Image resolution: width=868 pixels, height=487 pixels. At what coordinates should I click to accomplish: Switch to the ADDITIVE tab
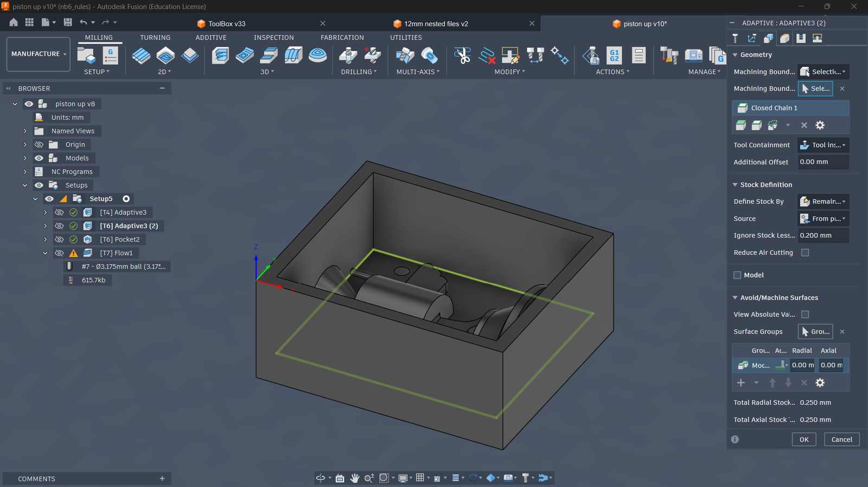coord(211,37)
